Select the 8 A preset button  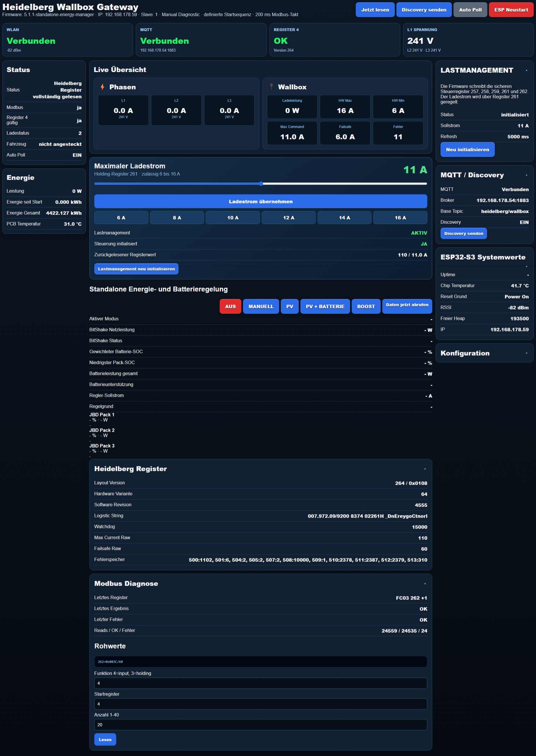[177, 217]
